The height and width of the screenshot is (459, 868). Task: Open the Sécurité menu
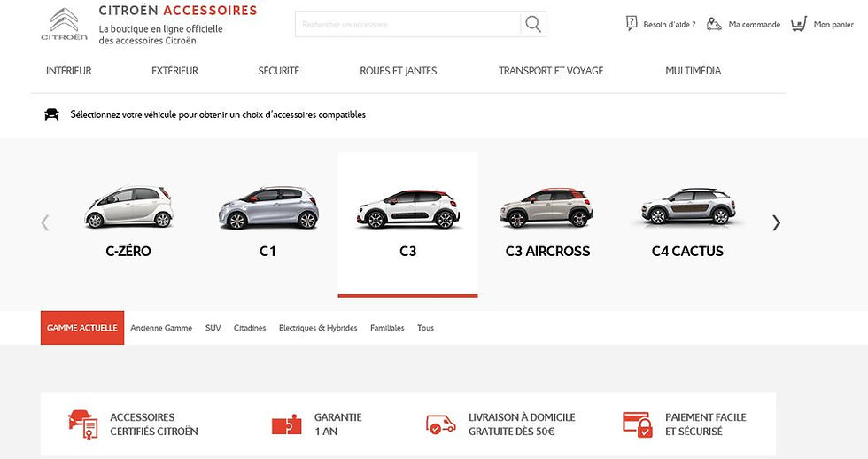click(x=278, y=71)
